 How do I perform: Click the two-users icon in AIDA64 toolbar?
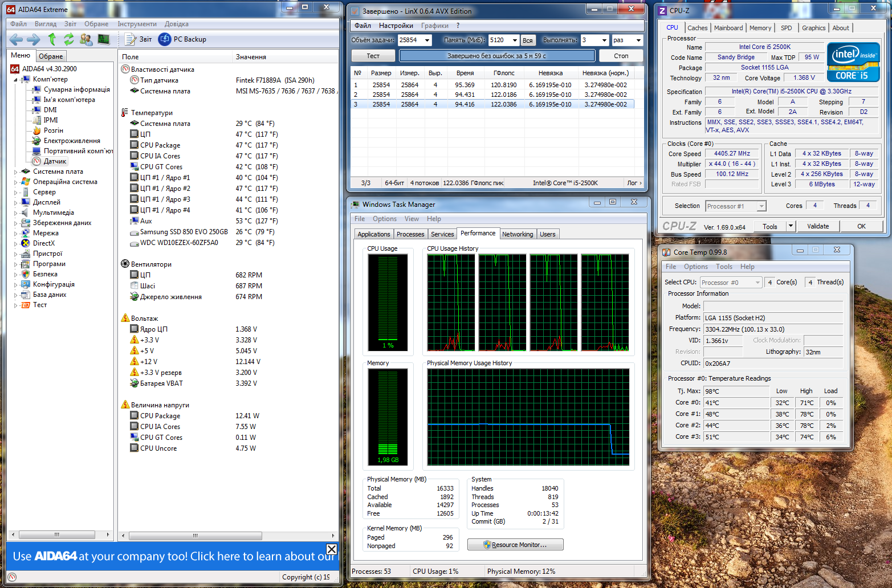pos(86,39)
